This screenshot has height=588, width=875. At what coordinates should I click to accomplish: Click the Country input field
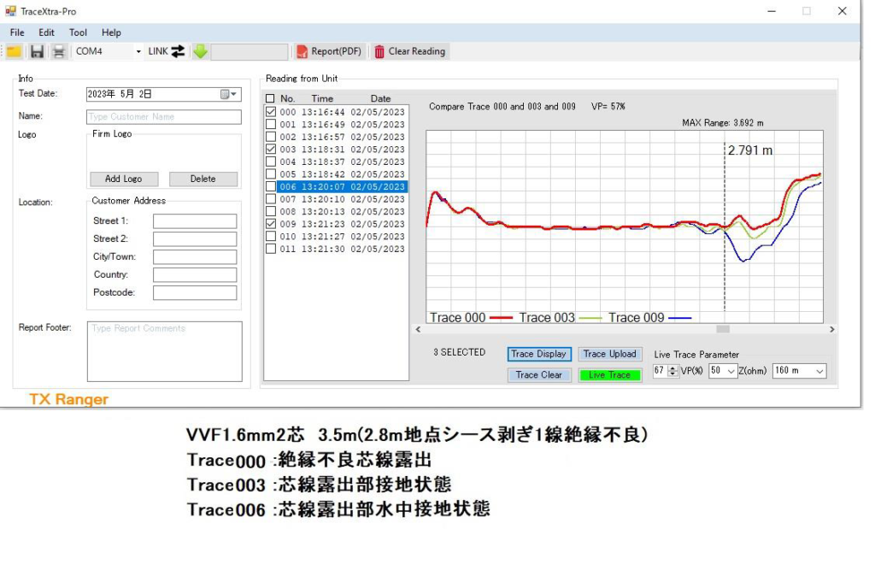pyautogui.click(x=195, y=274)
